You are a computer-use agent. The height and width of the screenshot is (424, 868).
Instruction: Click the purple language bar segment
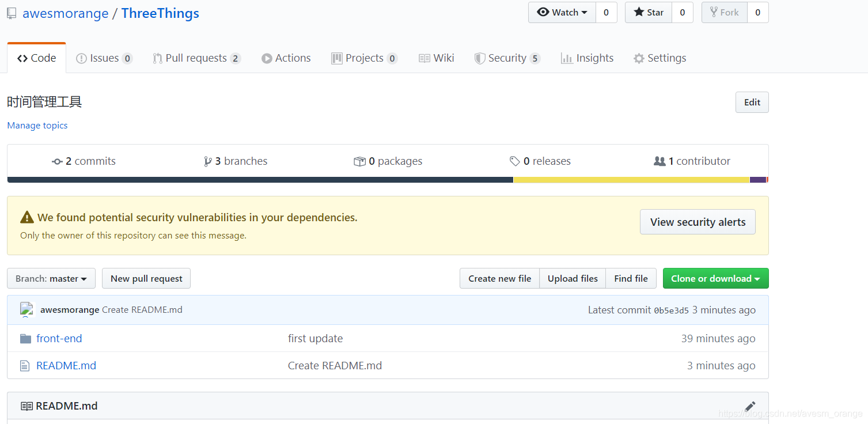[758, 180]
